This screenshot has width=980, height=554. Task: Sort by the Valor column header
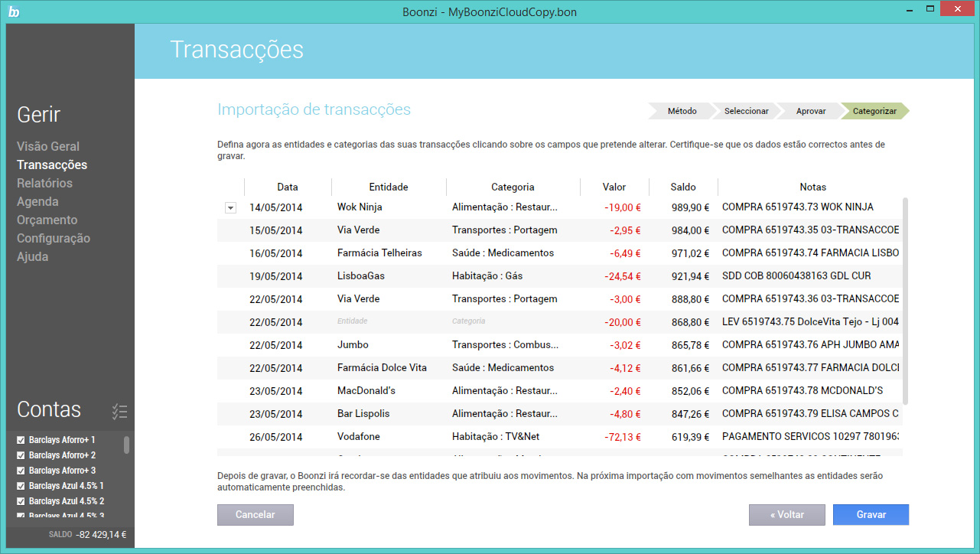[614, 187]
